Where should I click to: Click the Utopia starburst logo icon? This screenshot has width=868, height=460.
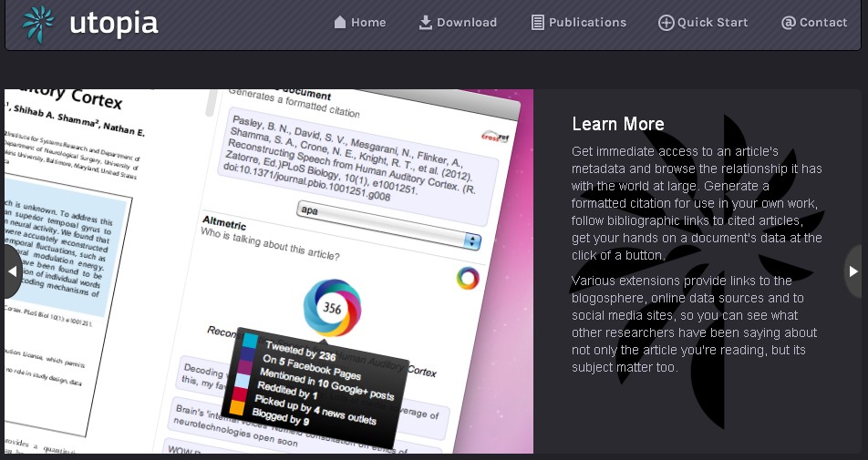tap(38, 25)
